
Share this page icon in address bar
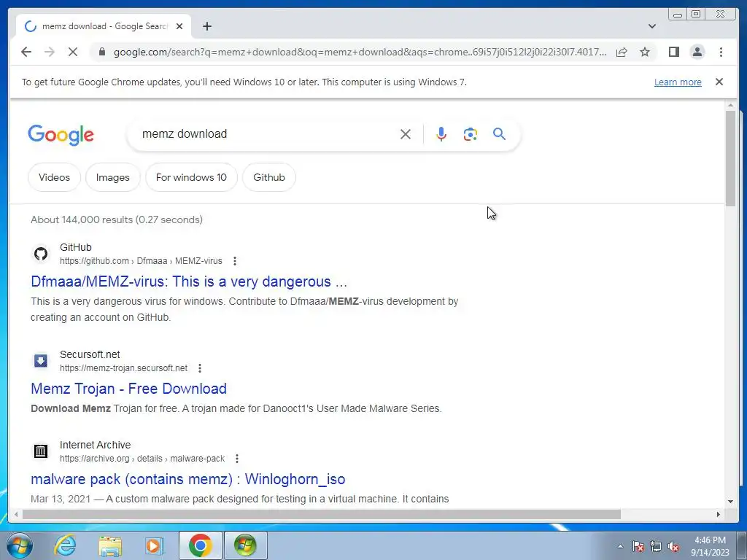click(622, 52)
